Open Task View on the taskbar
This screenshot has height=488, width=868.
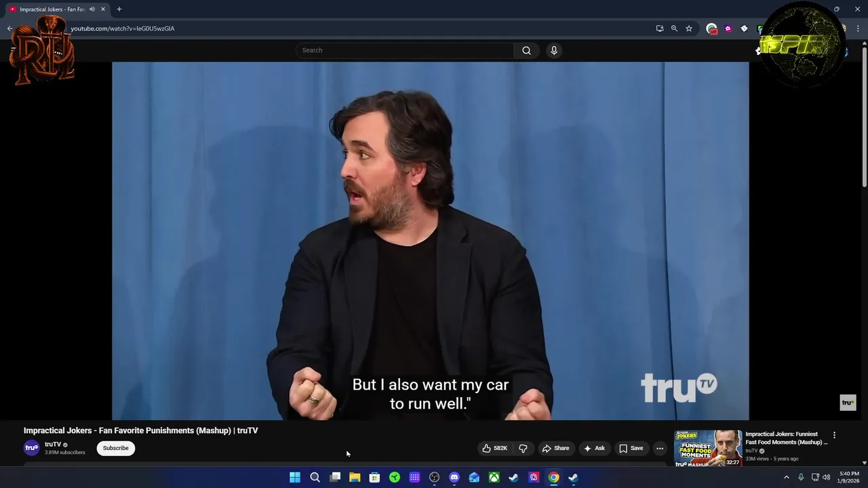(x=335, y=478)
